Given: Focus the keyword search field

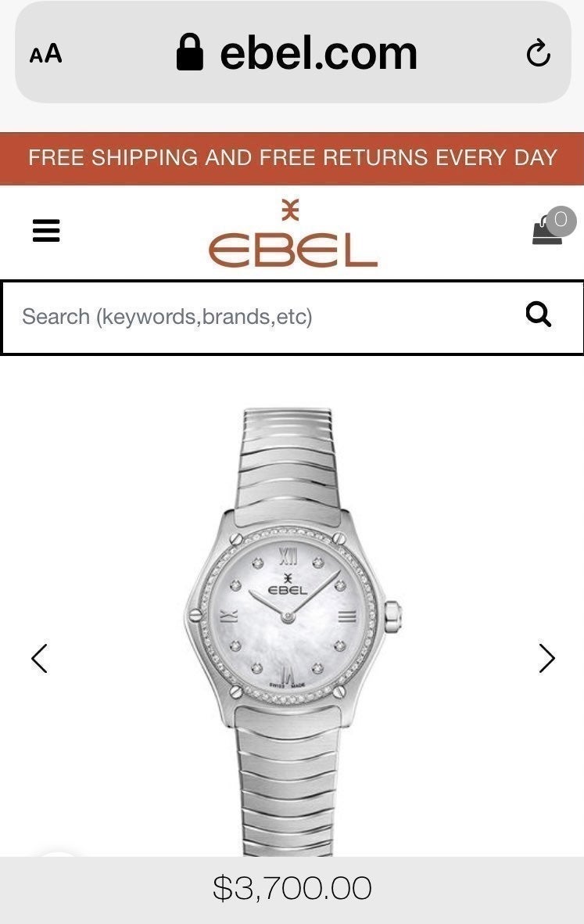Looking at the screenshot, I should 259,317.
